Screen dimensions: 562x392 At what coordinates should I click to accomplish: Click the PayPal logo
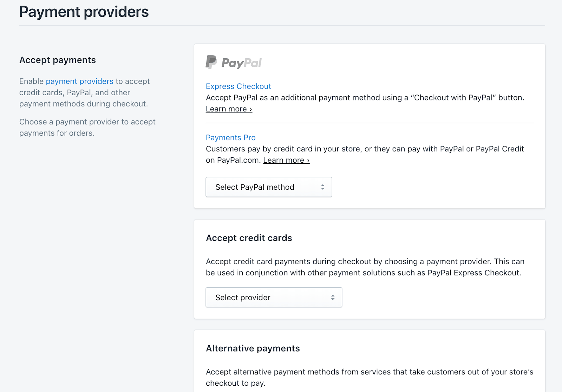234,63
